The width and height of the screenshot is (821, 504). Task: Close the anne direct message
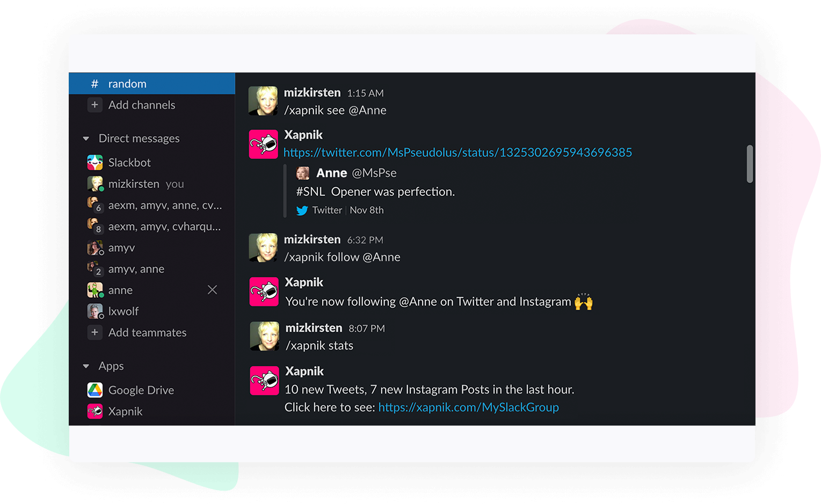(x=213, y=290)
